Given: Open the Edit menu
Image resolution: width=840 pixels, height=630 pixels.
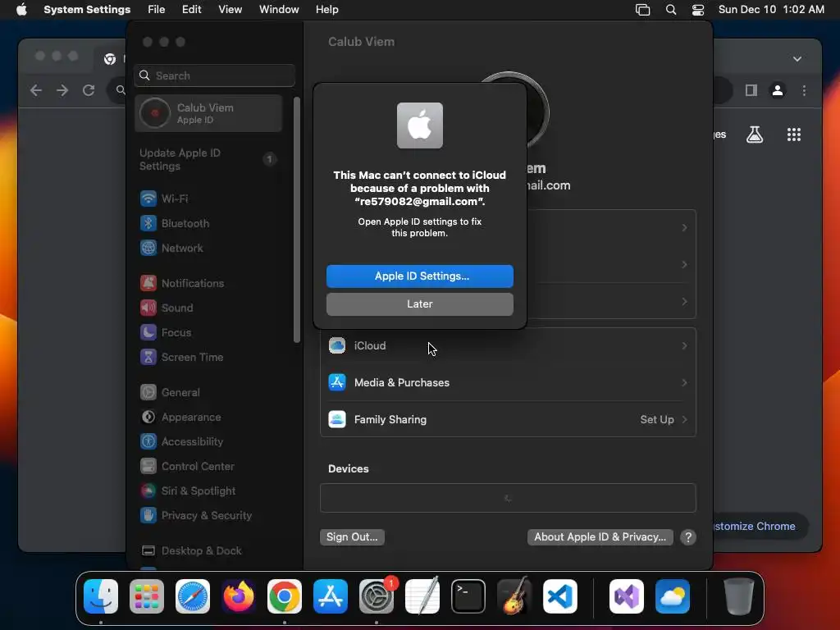Looking at the screenshot, I should tap(192, 10).
